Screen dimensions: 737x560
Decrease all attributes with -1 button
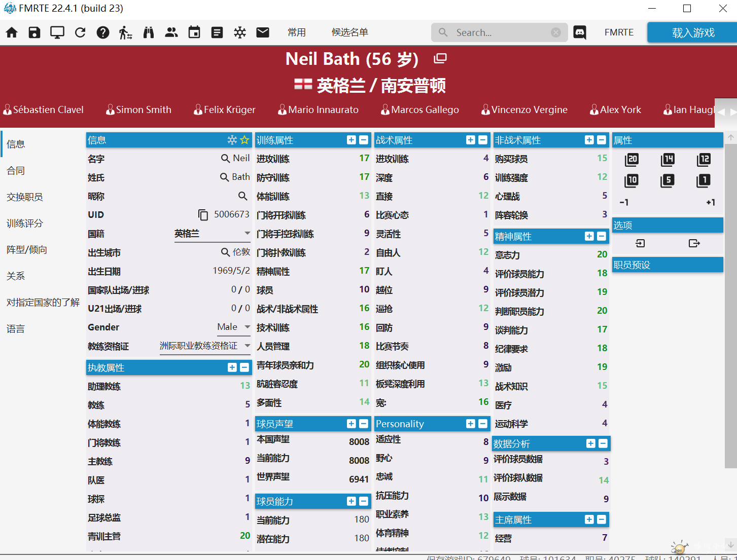(x=624, y=202)
